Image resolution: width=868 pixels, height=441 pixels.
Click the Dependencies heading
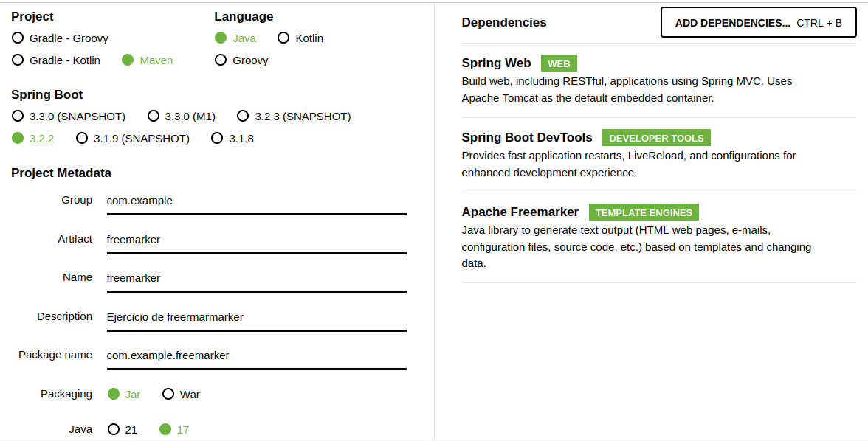tap(503, 23)
